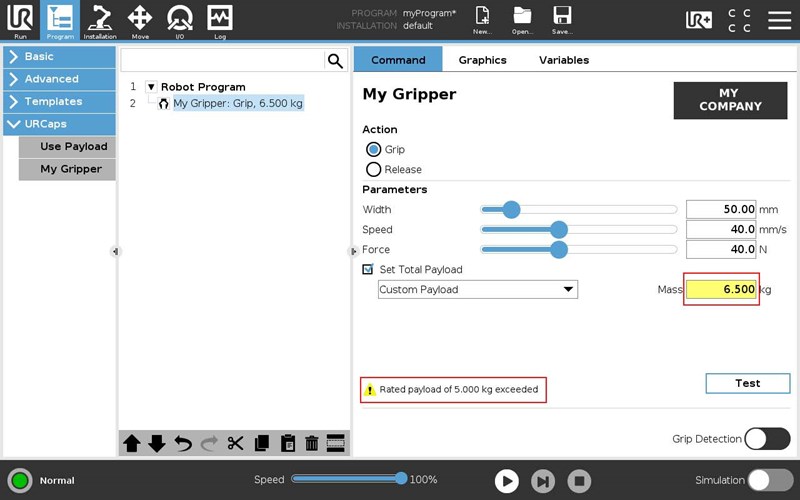Viewport: 800px width, 500px height.
Task: Toggle the Grip Detection switch
Action: click(x=767, y=439)
